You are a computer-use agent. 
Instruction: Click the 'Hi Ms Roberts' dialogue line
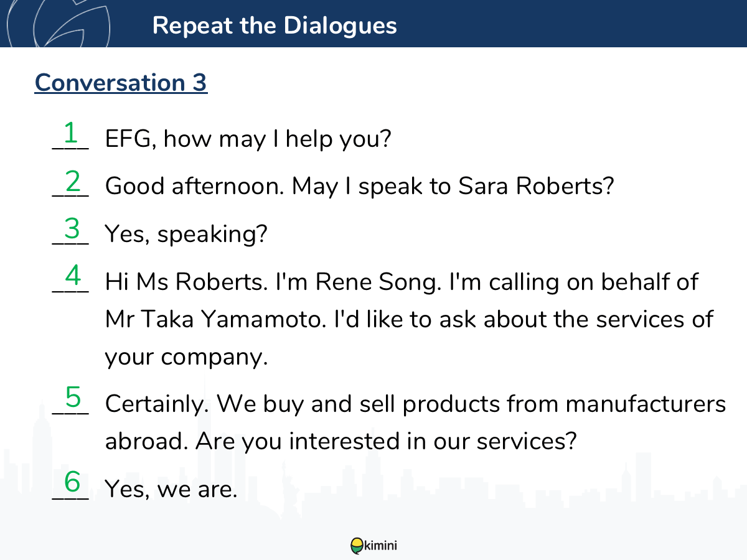point(402,282)
